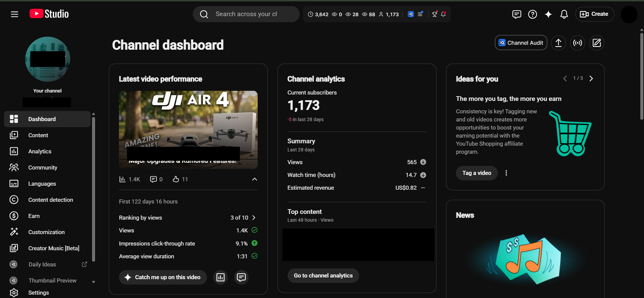This screenshot has width=644, height=298.
Task: Click the News music illustration
Action: (525, 259)
